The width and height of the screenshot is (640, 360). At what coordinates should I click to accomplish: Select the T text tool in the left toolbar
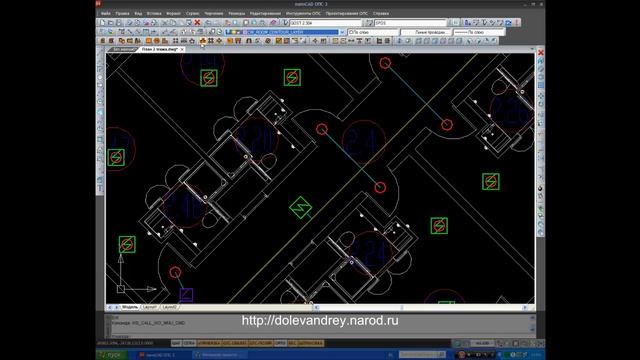[100, 189]
